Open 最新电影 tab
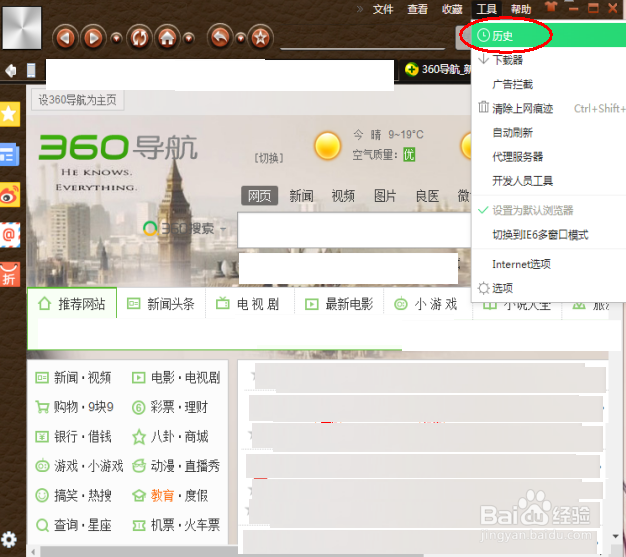Viewport: 626px width, 557px height. [339, 304]
